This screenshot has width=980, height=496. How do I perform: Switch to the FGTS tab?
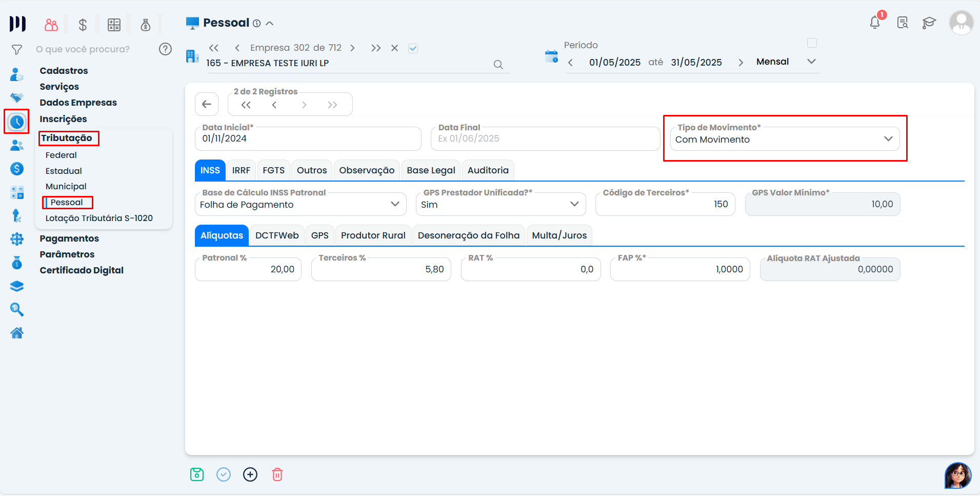[x=273, y=170]
